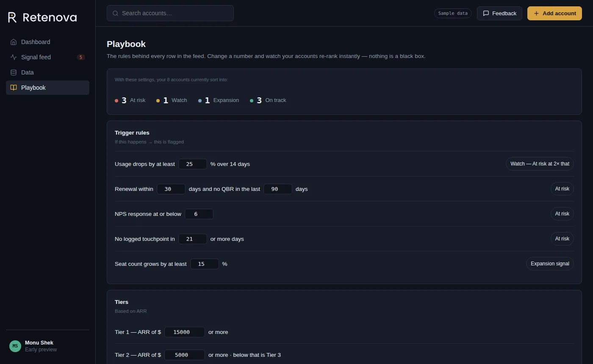
Task: Focus the Search accounts field
Action: click(170, 13)
